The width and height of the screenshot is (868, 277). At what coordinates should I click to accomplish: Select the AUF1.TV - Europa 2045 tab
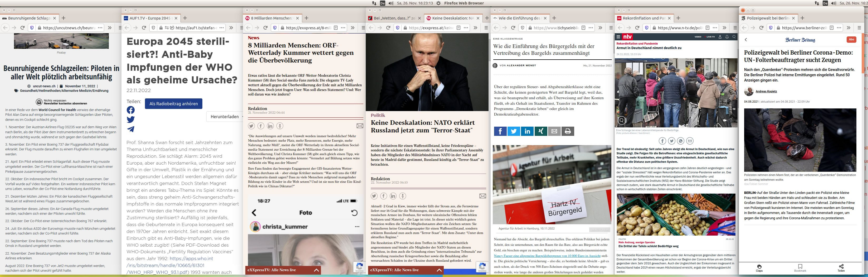pos(151,18)
